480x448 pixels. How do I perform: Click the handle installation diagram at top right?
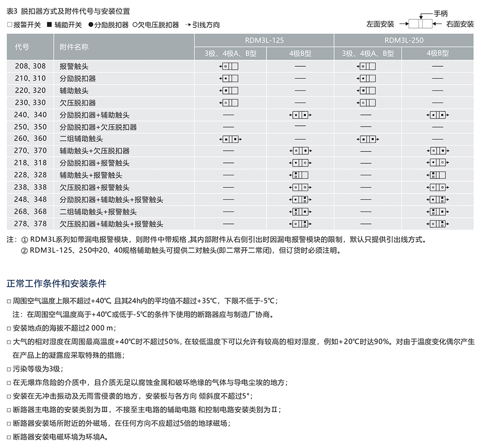(421, 24)
